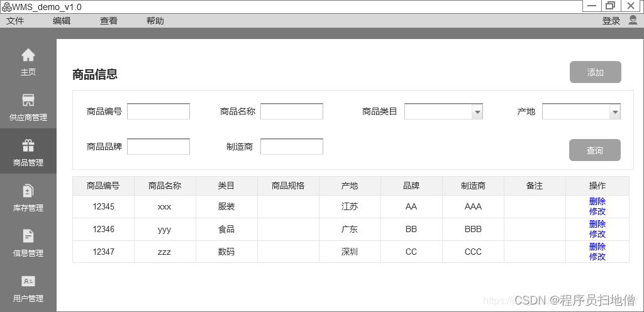Select cell 12346 in the table
This screenshot has width=644, height=312.
[104, 229]
